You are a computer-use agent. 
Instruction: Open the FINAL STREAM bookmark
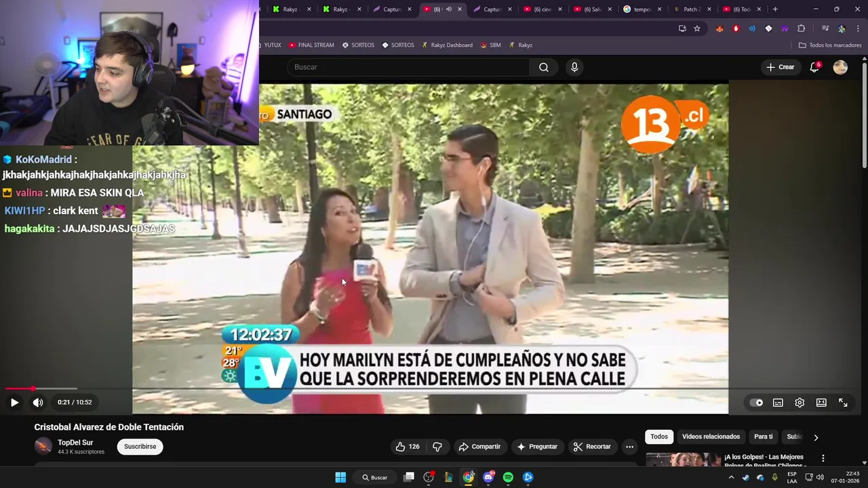tap(311, 45)
